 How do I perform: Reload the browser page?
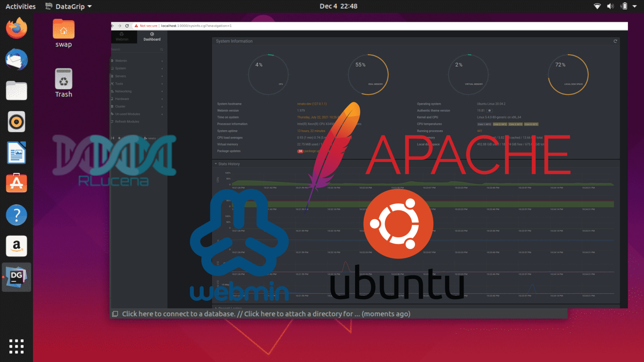click(x=127, y=26)
